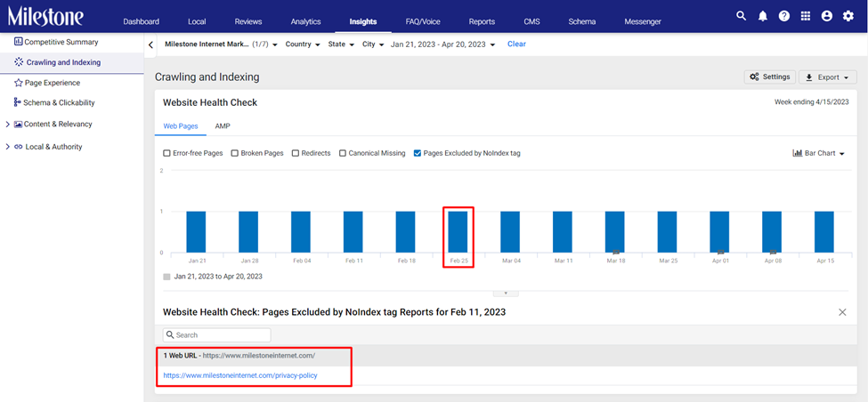Viewport: 868px width, 402px height.
Task: Open the help question mark icon
Action: click(x=783, y=16)
